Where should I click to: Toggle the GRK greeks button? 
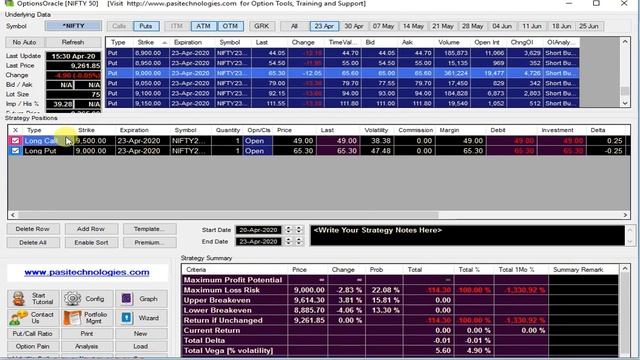click(262, 26)
